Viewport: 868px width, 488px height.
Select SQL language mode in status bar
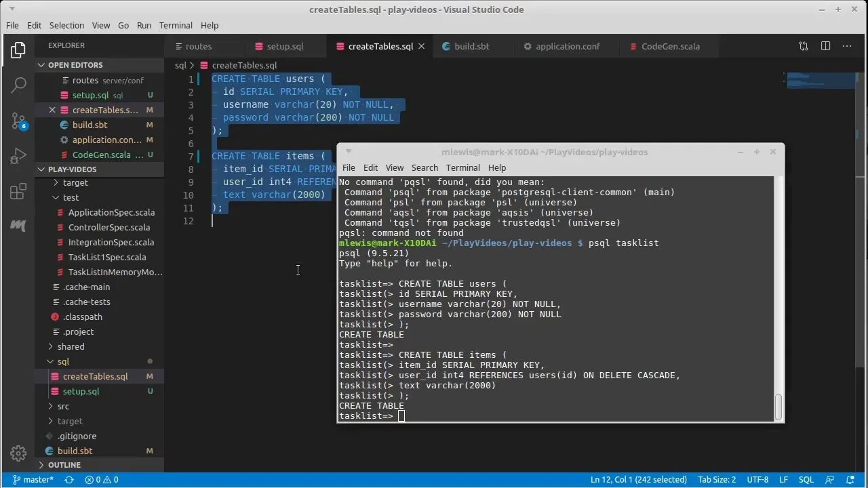[806, 479]
